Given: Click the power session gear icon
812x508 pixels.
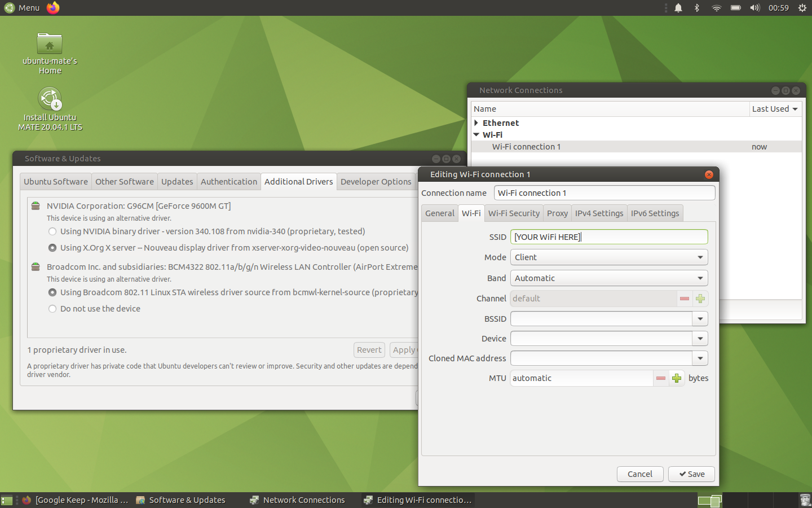Looking at the screenshot, I should click(802, 8).
